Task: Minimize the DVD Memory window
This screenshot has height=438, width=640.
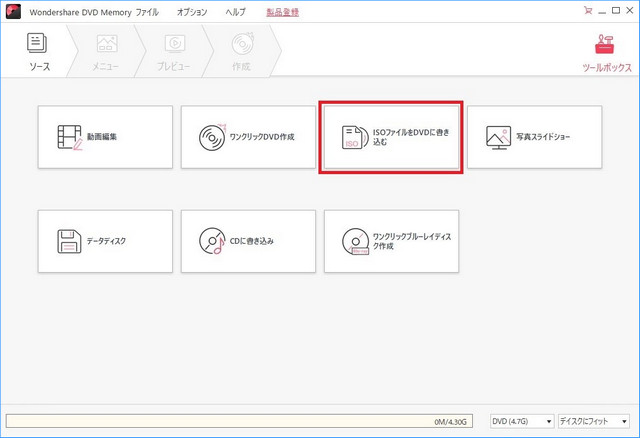Action: (602, 11)
